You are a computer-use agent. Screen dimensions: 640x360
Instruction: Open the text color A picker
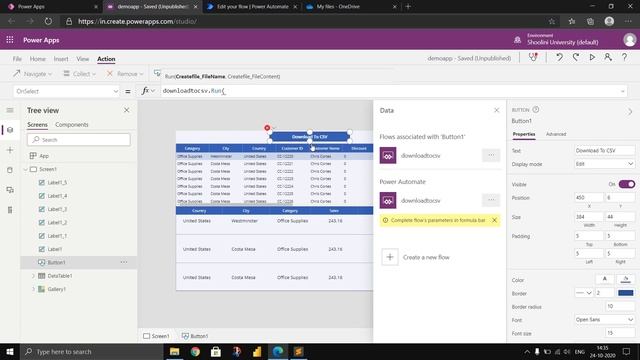[604, 279]
